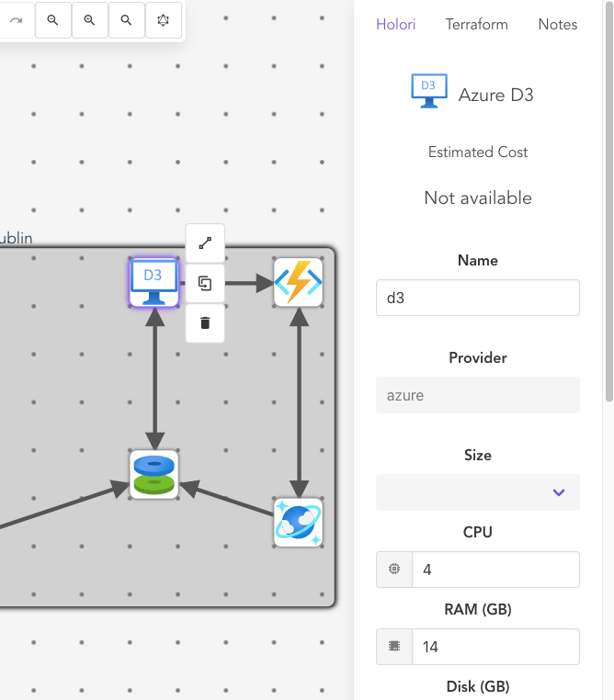The height and width of the screenshot is (700, 614).
Task: Duplicate the selected D3 node
Action: coord(205,284)
